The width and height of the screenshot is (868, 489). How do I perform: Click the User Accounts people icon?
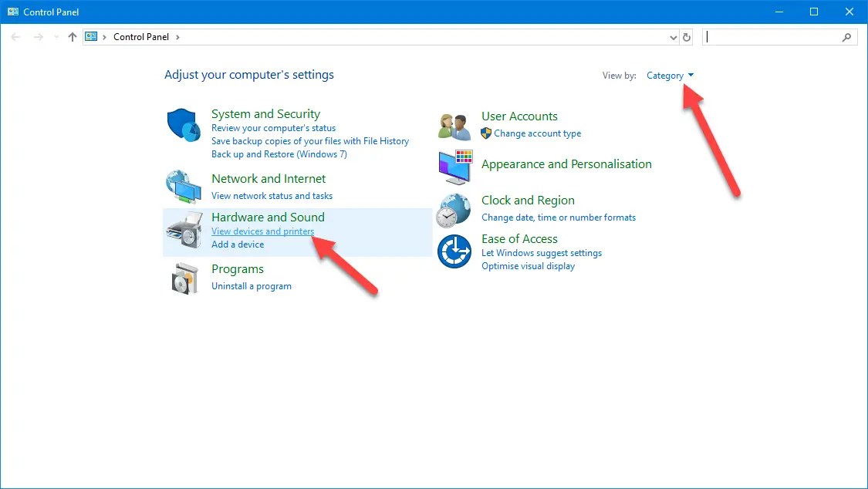point(454,126)
